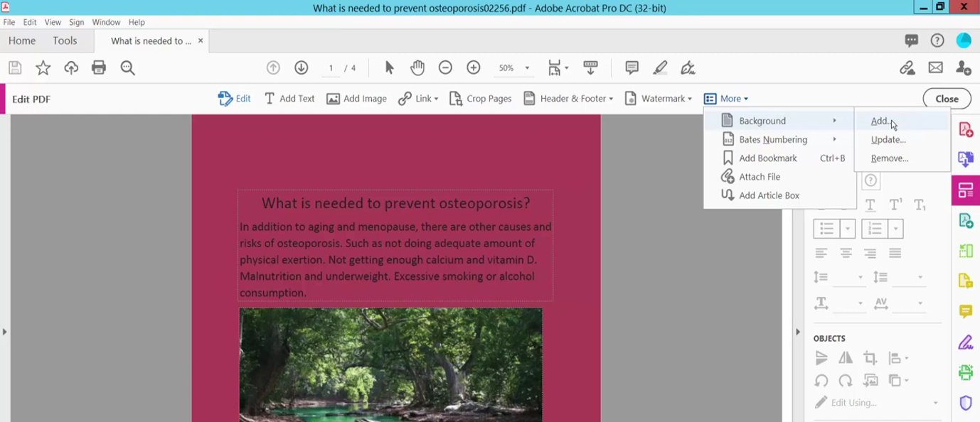This screenshot has height=422, width=980.
Task: Choose Add... from Background submenu
Action: tap(880, 121)
